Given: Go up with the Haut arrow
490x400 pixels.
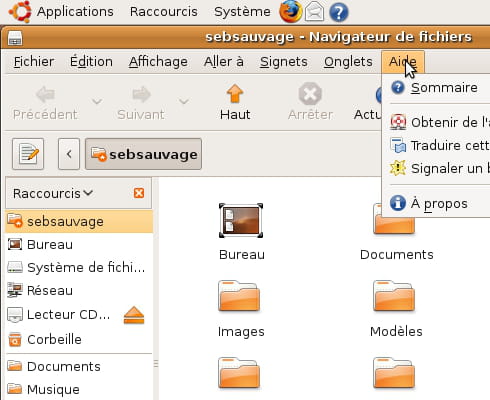Looking at the screenshot, I should [x=235, y=102].
